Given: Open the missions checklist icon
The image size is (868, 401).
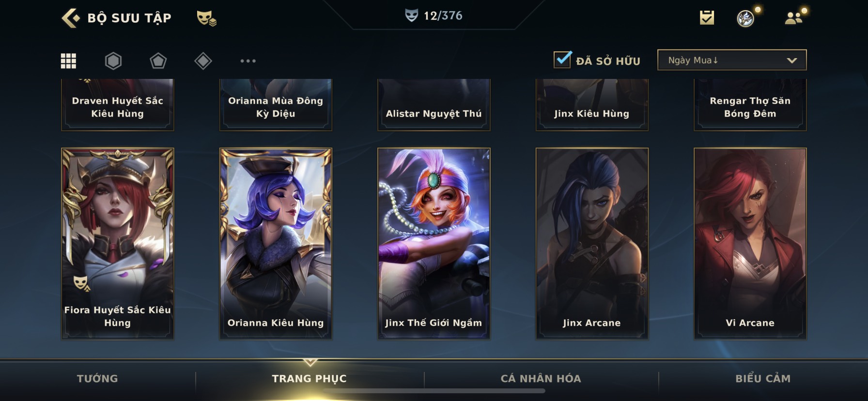Looking at the screenshot, I should (707, 18).
